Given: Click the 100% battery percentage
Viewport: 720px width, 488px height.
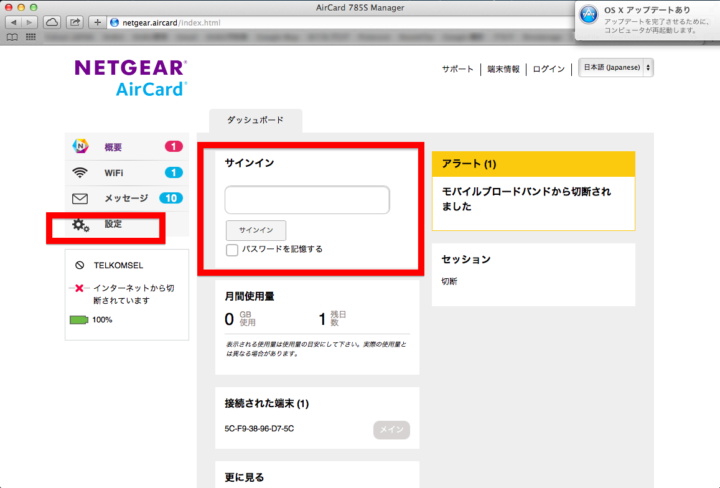Looking at the screenshot, I should tap(102, 320).
